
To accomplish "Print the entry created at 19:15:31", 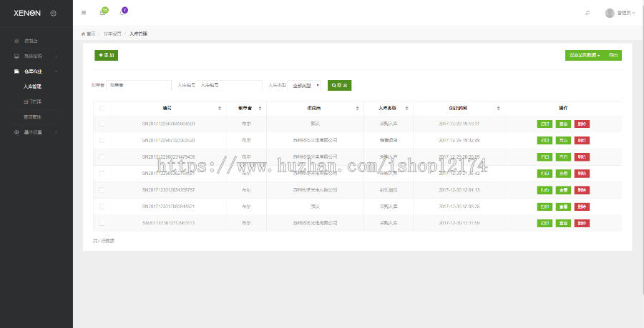I will click(x=545, y=124).
